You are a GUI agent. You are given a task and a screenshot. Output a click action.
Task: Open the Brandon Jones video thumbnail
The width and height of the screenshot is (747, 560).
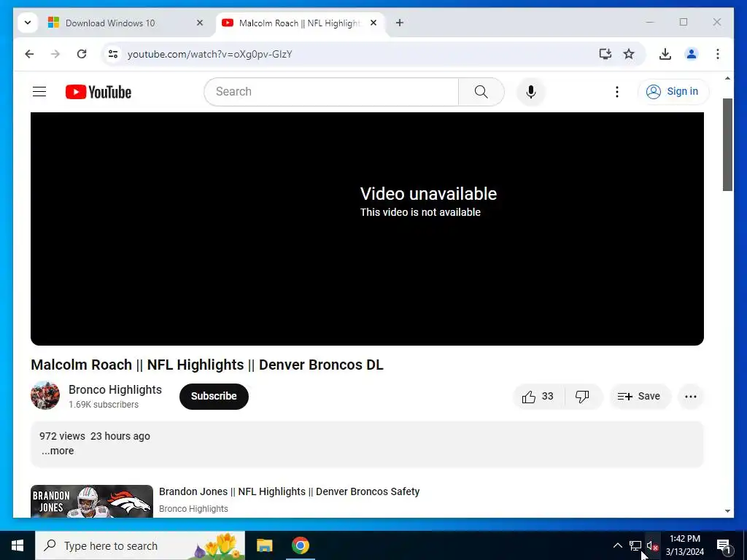point(92,501)
